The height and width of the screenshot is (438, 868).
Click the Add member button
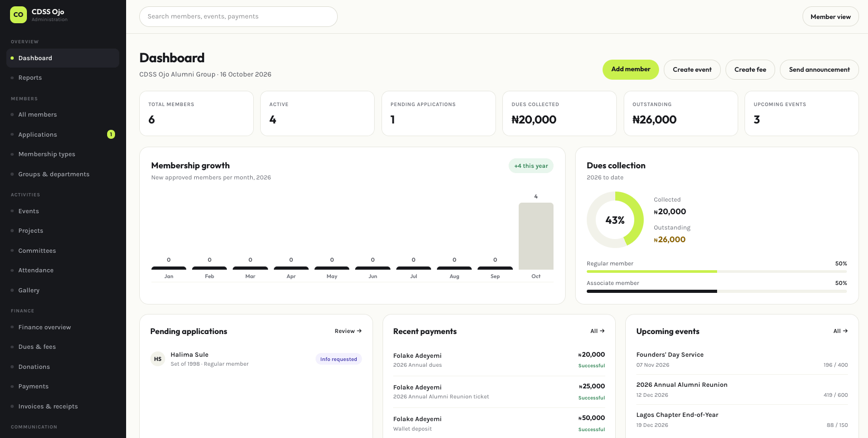631,70
